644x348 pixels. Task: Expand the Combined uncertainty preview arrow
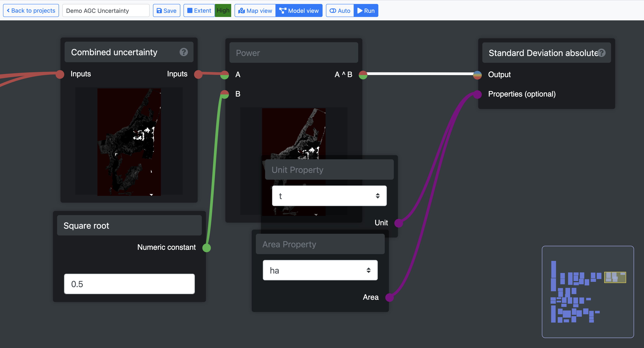pyautogui.click(x=151, y=195)
